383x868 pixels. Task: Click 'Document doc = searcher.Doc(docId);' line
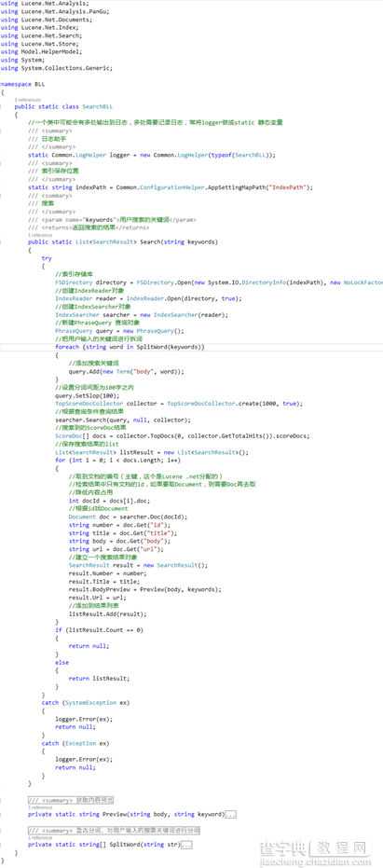pyautogui.click(x=129, y=517)
